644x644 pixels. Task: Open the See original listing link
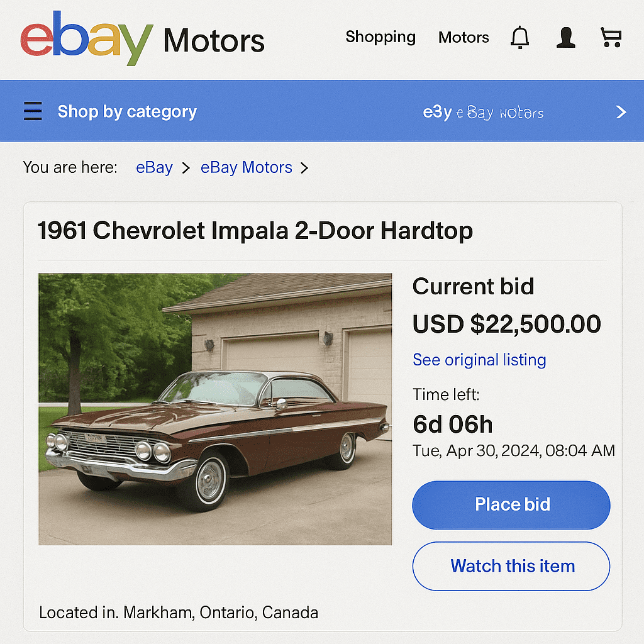click(x=479, y=360)
